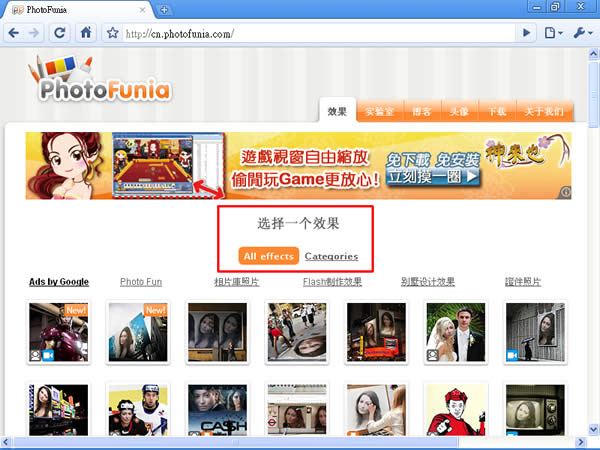Click the face icon on Iron Man thumbnail
This screenshot has width=600, height=450.
[x=36, y=355]
